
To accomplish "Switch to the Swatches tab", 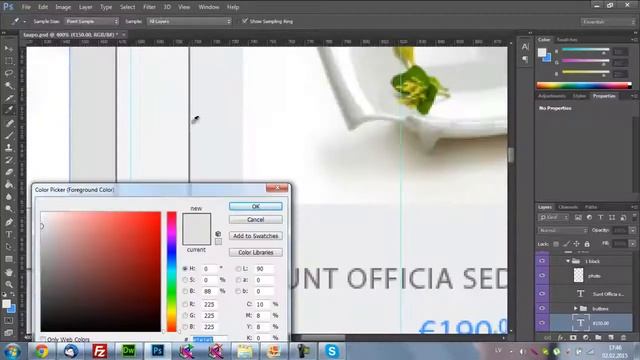I will (567, 40).
